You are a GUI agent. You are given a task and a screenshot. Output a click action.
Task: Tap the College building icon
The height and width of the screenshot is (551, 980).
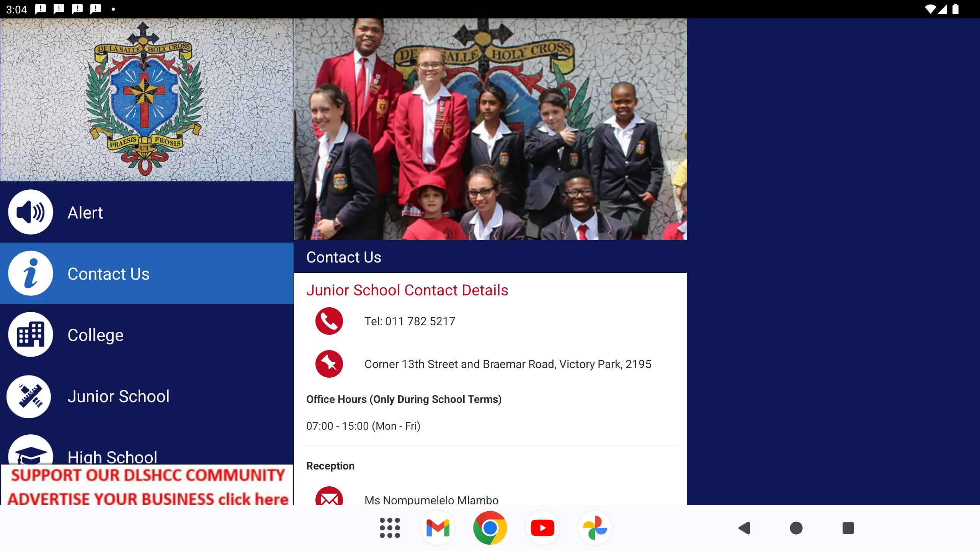[x=30, y=334]
